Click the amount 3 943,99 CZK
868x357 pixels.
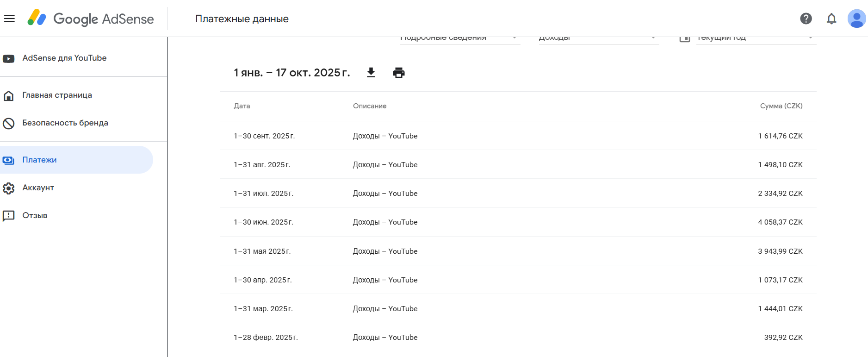tap(781, 251)
